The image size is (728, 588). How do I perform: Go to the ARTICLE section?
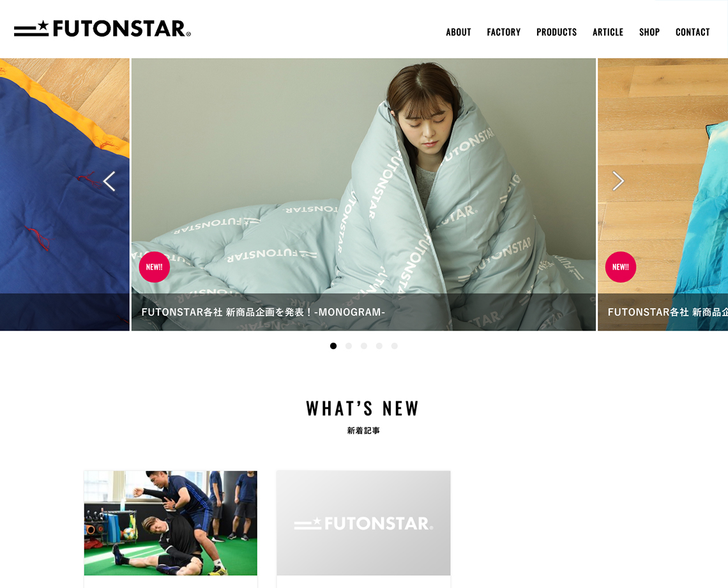[608, 32]
